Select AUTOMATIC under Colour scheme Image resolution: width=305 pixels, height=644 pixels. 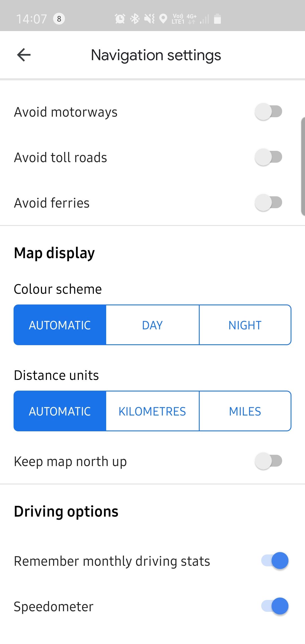60,325
